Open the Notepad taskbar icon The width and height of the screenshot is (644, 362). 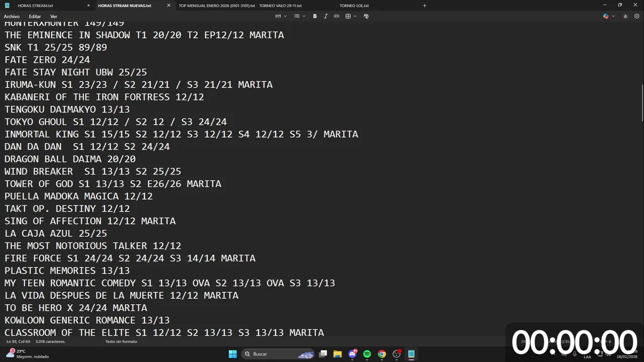(411, 354)
